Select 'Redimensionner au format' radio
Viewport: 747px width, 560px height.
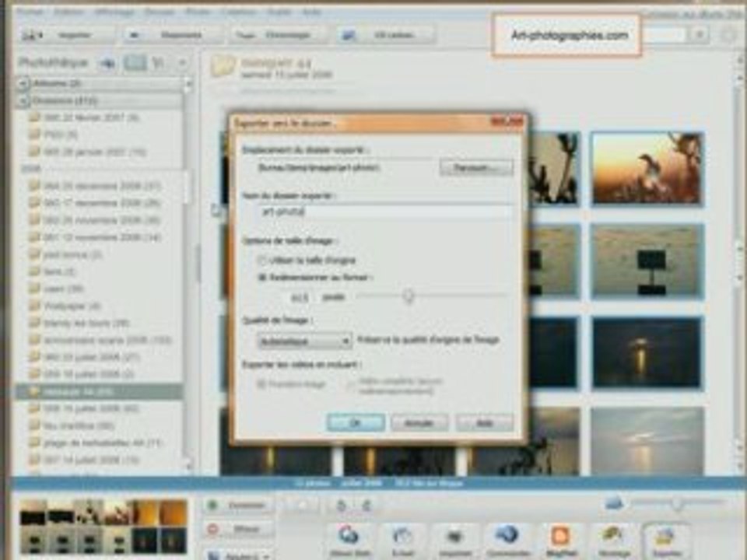point(261,277)
